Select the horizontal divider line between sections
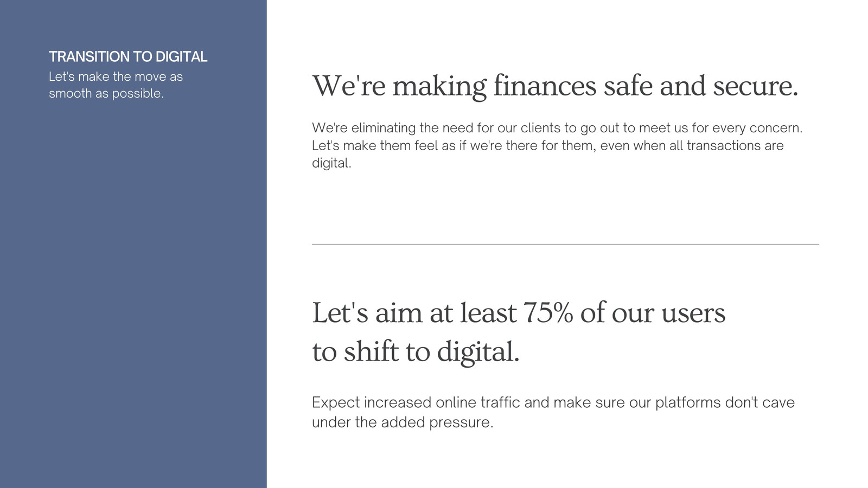This screenshot has height=488, width=868. (565, 245)
